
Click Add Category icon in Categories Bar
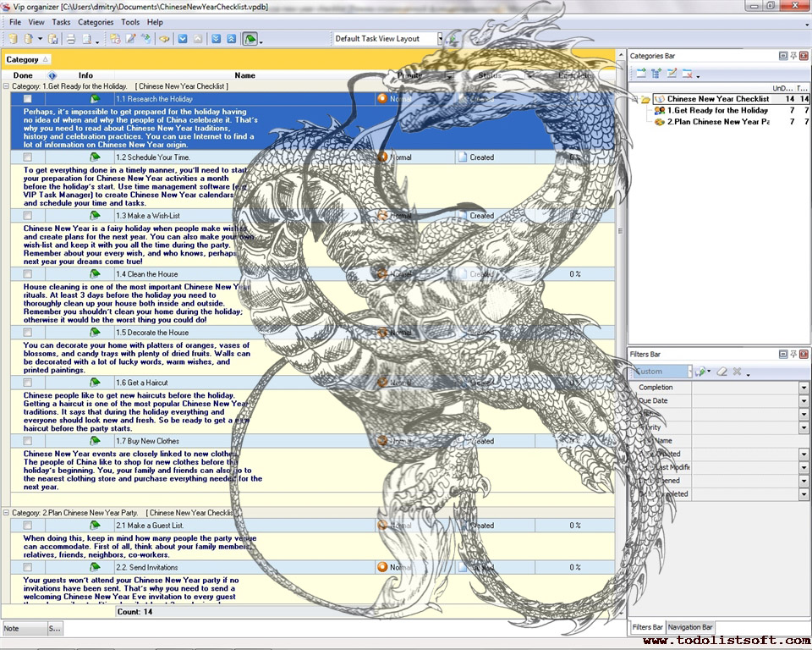coord(642,74)
